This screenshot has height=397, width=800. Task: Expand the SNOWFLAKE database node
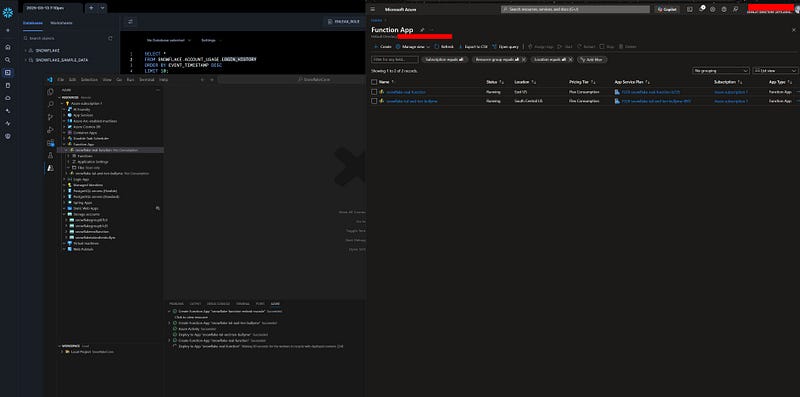coord(26,51)
